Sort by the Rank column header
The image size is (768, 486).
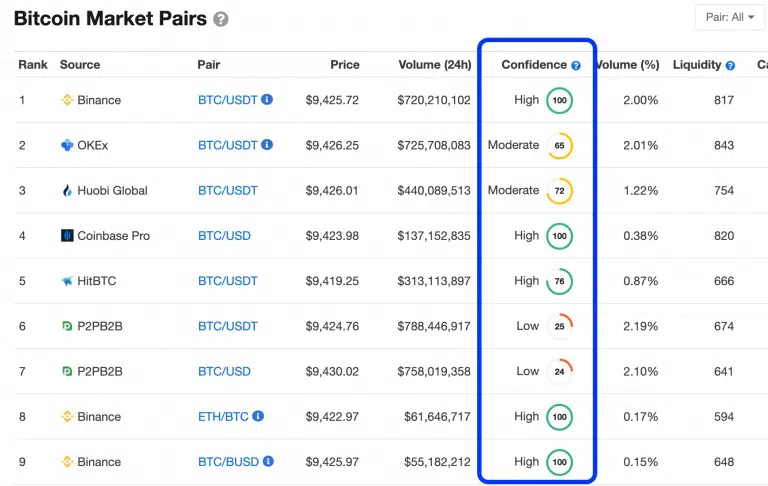point(33,65)
